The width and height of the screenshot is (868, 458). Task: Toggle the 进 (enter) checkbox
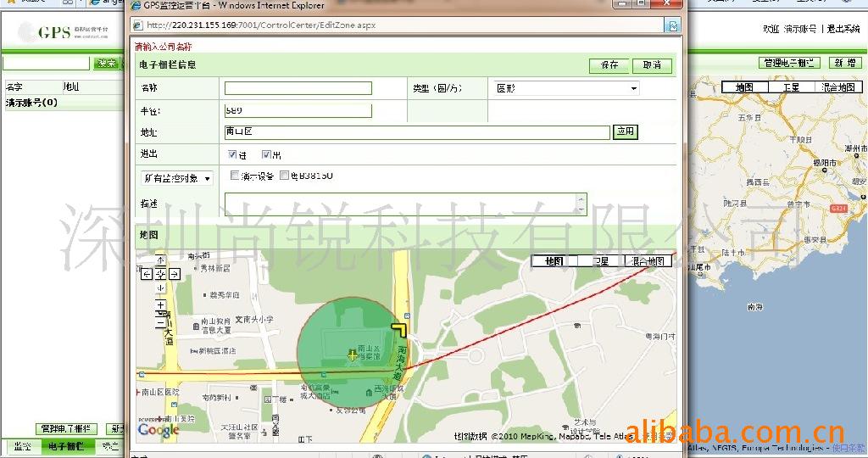tap(232, 154)
